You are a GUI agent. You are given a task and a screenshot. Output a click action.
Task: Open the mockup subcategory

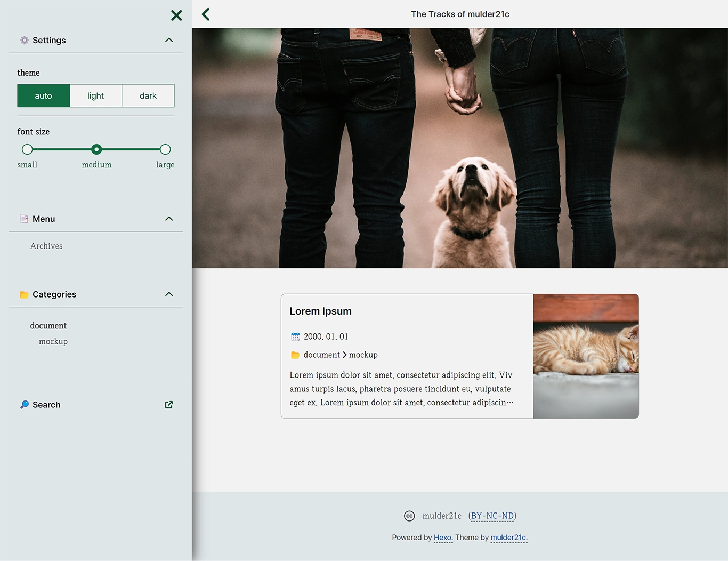point(53,341)
